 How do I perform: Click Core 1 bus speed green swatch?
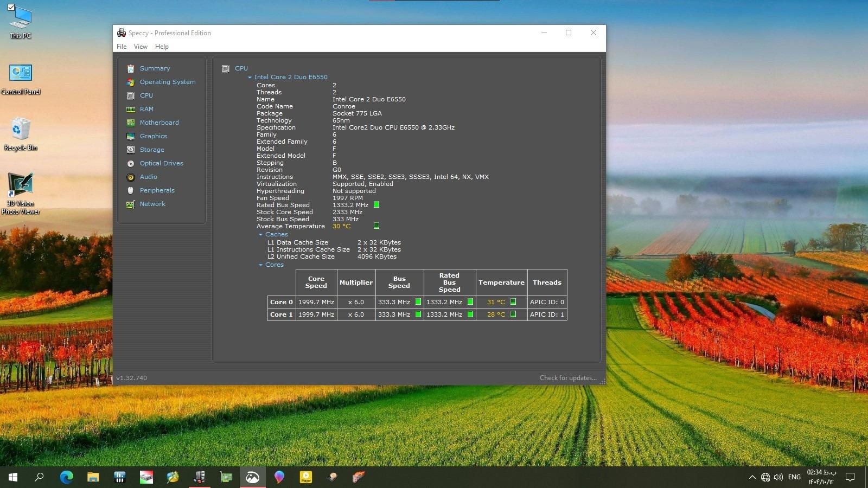(x=418, y=314)
